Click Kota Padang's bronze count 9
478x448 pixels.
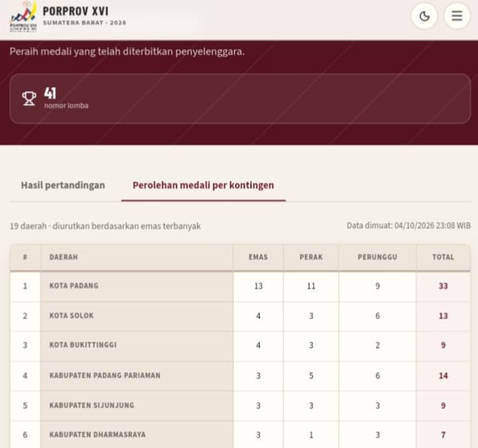click(378, 286)
